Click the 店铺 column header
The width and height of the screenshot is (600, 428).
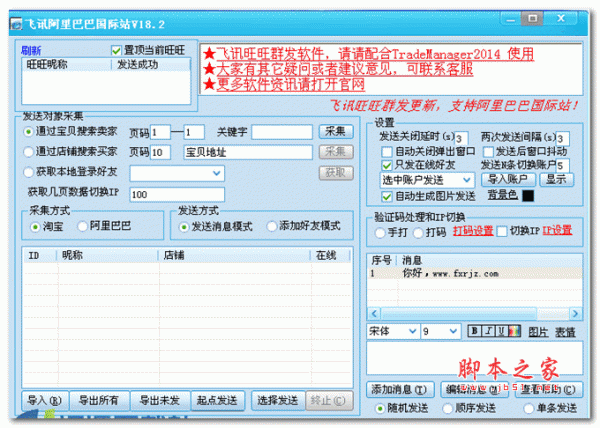pyautogui.click(x=234, y=255)
